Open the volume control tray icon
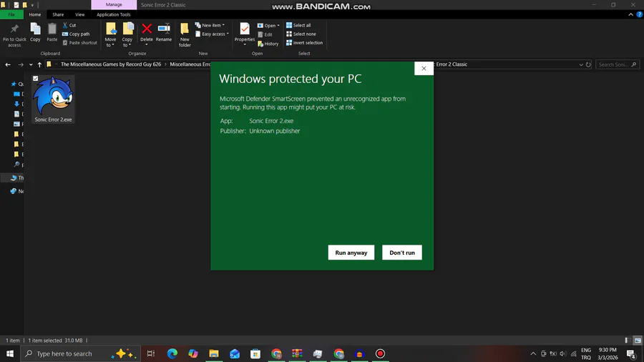 point(563,354)
